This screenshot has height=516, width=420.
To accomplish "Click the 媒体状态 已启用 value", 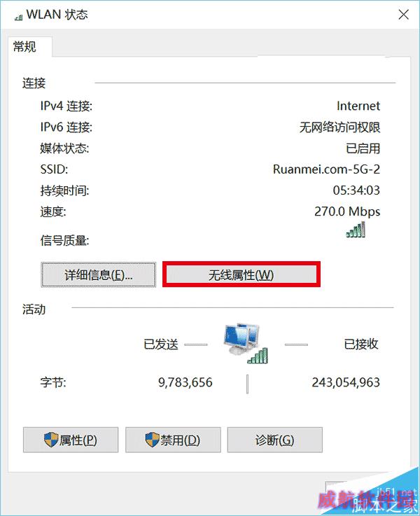I will (363, 148).
